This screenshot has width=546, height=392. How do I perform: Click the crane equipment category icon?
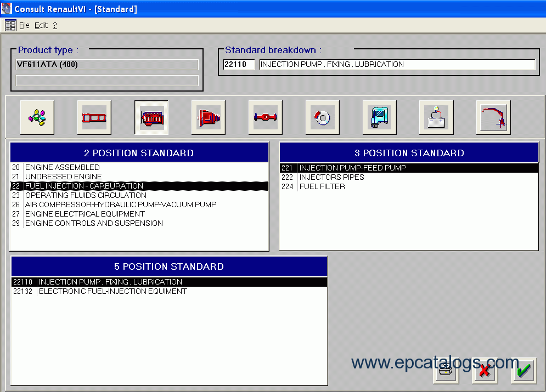pos(493,117)
